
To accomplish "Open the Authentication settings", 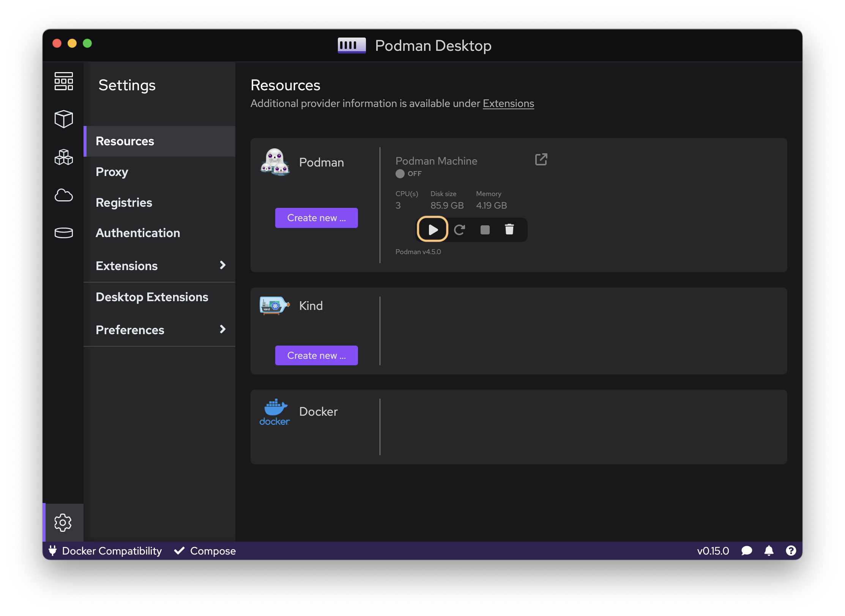I will 159,233.
